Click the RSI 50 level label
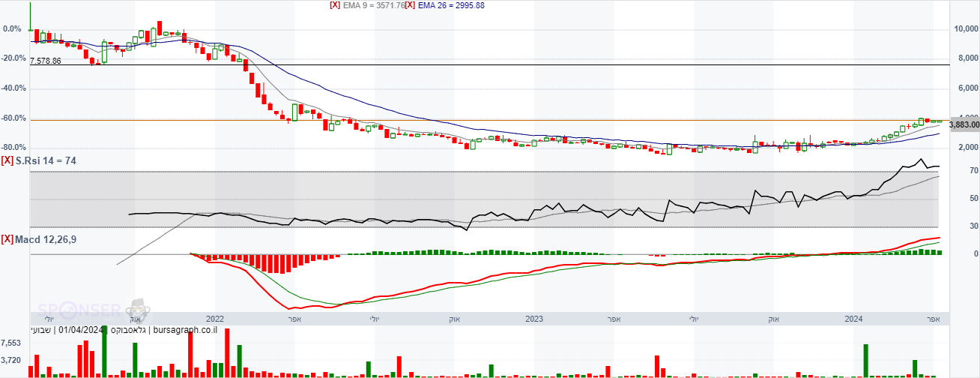980x378 pixels. point(975,199)
